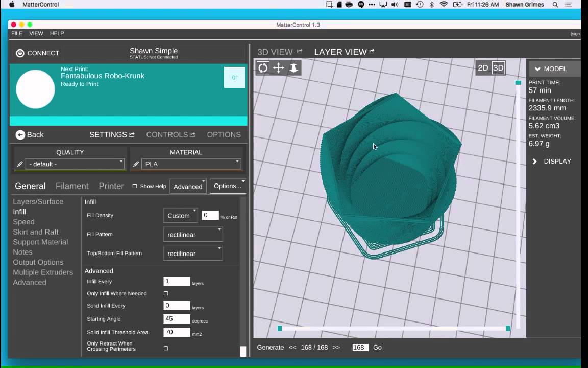Click the volume icon in menu bar
This screenshot has width=588, height=368.
(x=395, y=5)
